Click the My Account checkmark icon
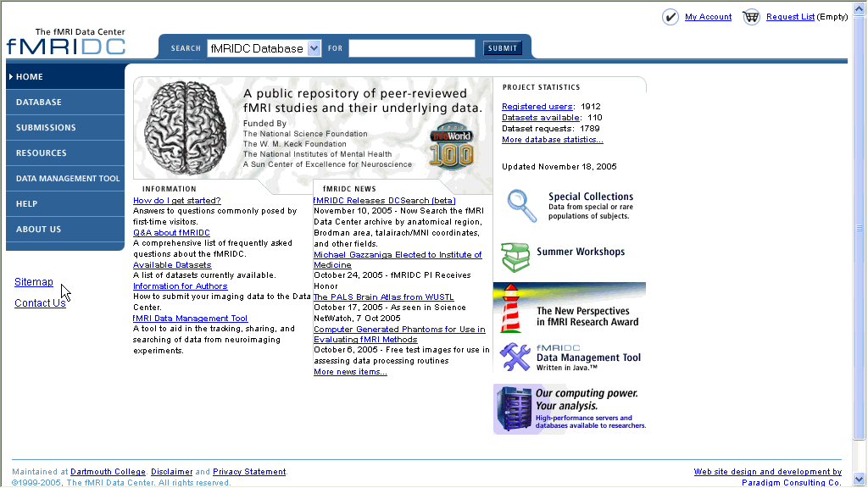The image size is (868, 488). tap(670, 18)
